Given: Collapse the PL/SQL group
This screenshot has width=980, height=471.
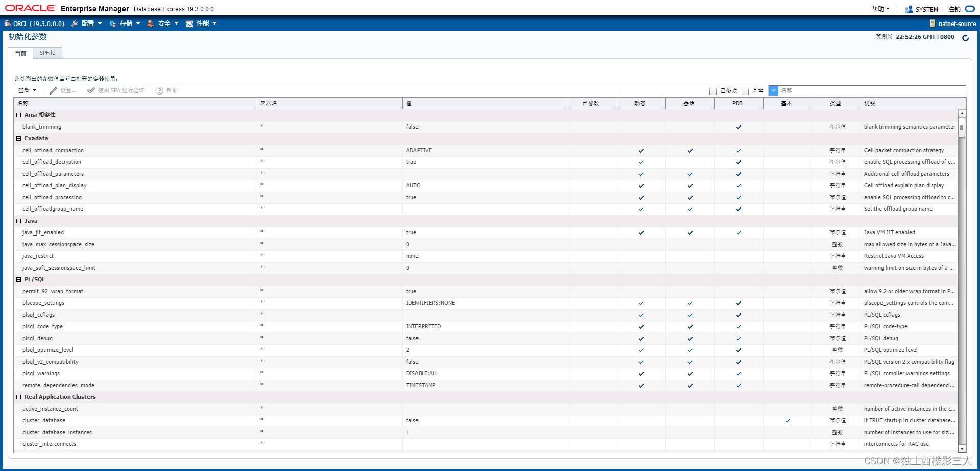Looking at the screenshot, I should 19,279.
